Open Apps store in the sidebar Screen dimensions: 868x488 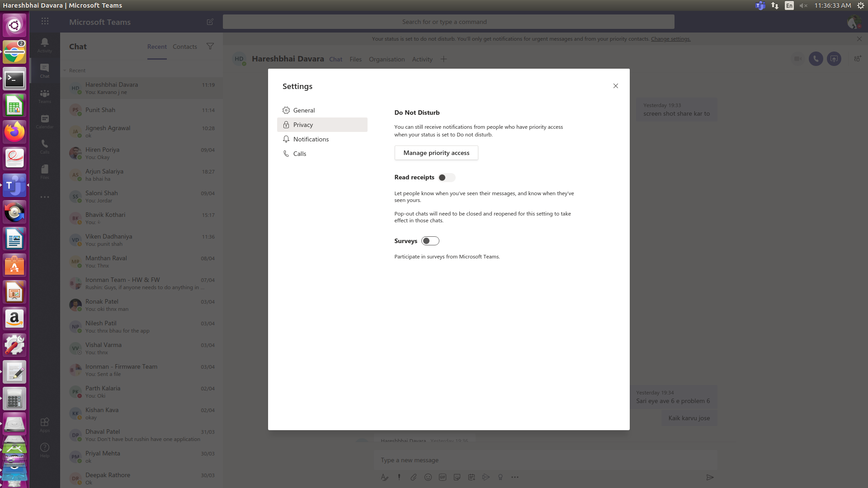point(44,425)
